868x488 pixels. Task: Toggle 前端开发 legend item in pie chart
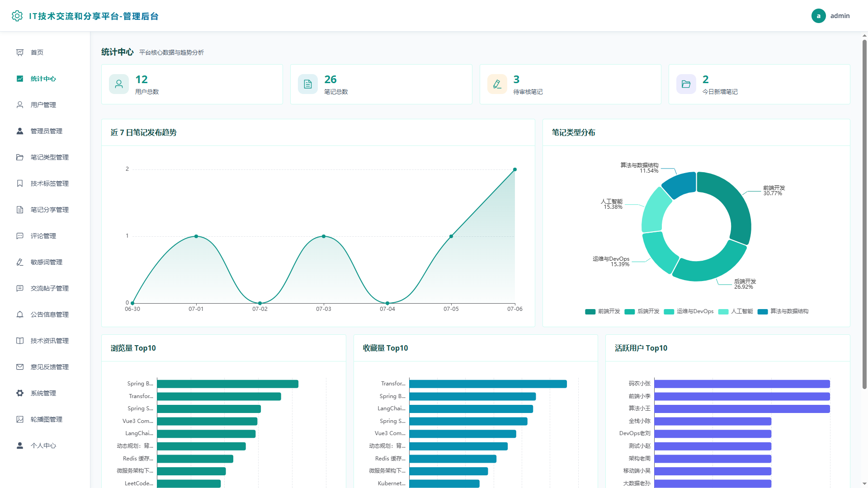point(603,311)
